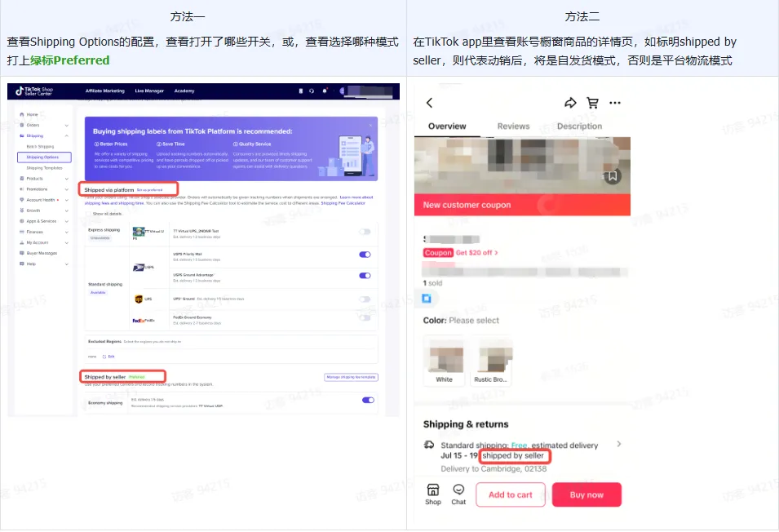The image size is (779, 532).
Task: Click the TikTok Shop Seller Center logo
Action: click(x=33, y=91)
